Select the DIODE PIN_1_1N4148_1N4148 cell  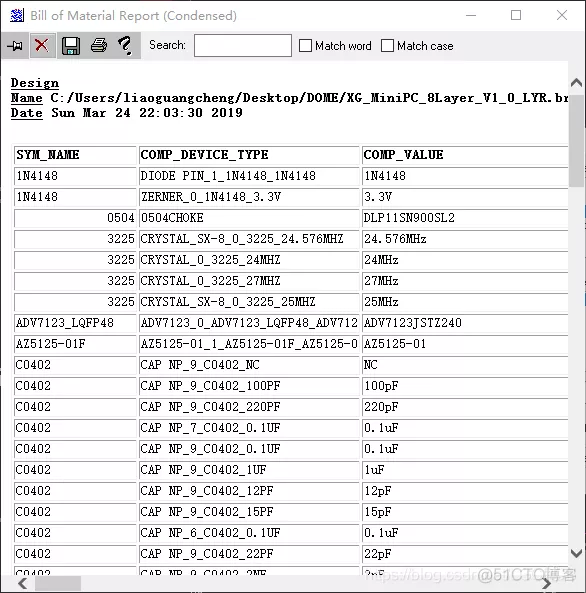pyautogui.click(x=249, y=176)
